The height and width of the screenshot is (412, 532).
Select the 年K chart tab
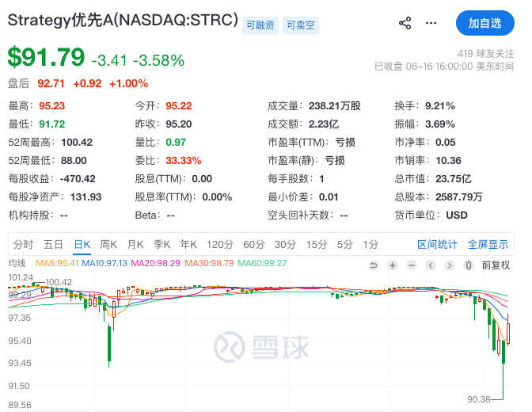pyautogui.click(x=188, y=244)
